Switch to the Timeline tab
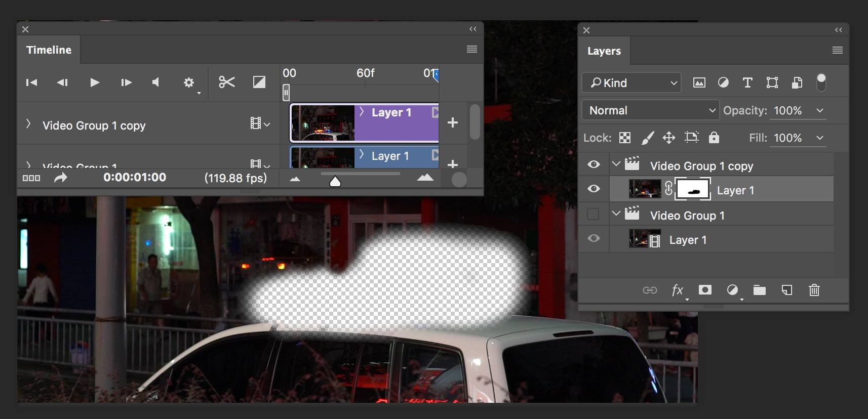Image resolution: width=868 pixels, height=419 pixels. (49, 50)
